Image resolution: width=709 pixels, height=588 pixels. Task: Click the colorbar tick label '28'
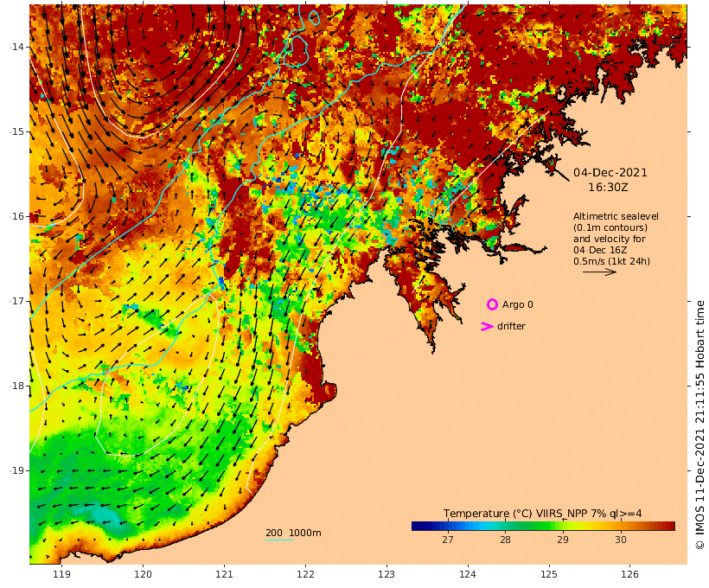click(505, 540)
